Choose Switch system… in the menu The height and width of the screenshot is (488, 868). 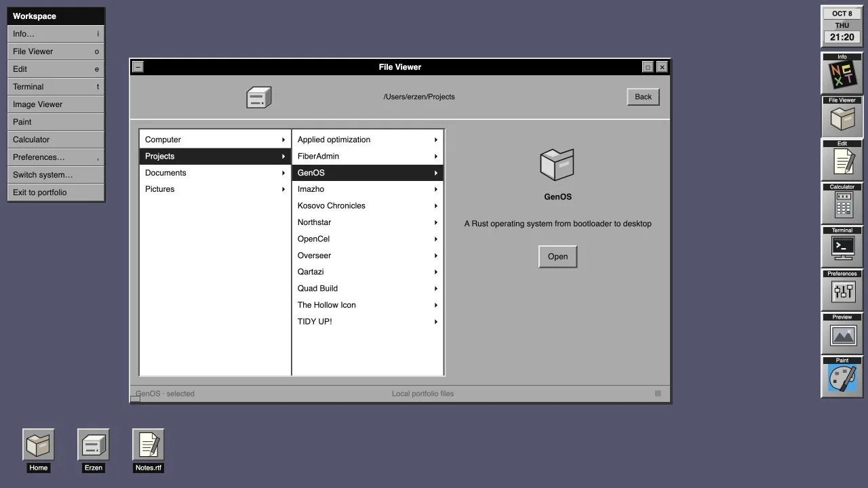click(x=56, y=175)
